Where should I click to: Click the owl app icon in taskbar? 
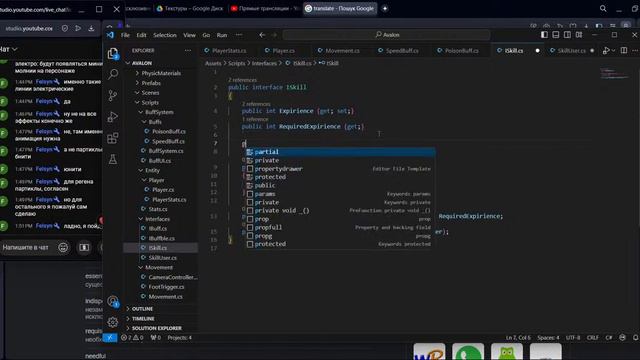click(x=507, y=352)
